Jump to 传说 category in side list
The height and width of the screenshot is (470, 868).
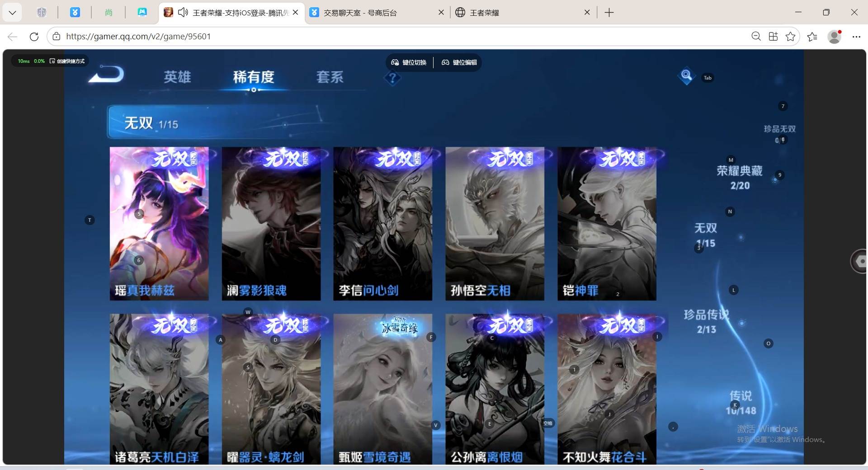pyautogui.click(x=741, y=403)
